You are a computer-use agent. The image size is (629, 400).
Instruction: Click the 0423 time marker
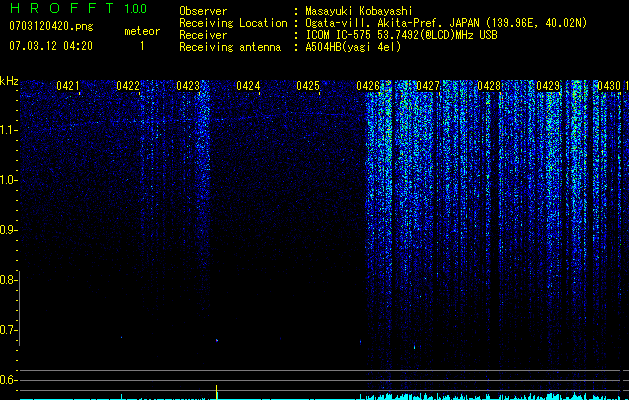[188, 86]
